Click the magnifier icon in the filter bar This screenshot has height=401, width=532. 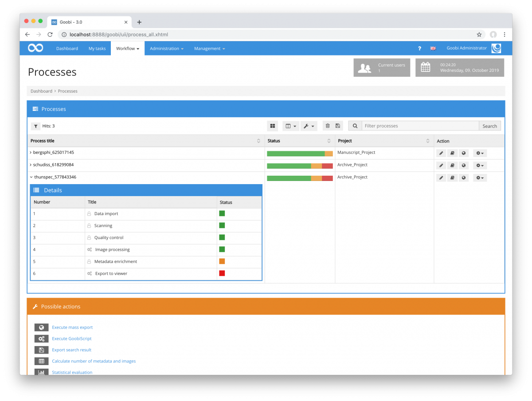[355, 126]
